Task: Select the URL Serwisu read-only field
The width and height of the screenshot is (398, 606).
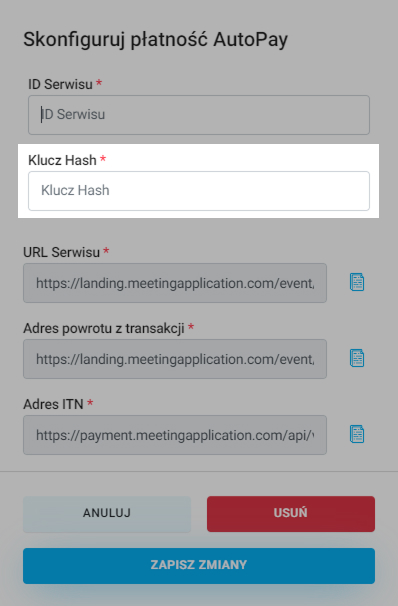Action: click(175, 283)
